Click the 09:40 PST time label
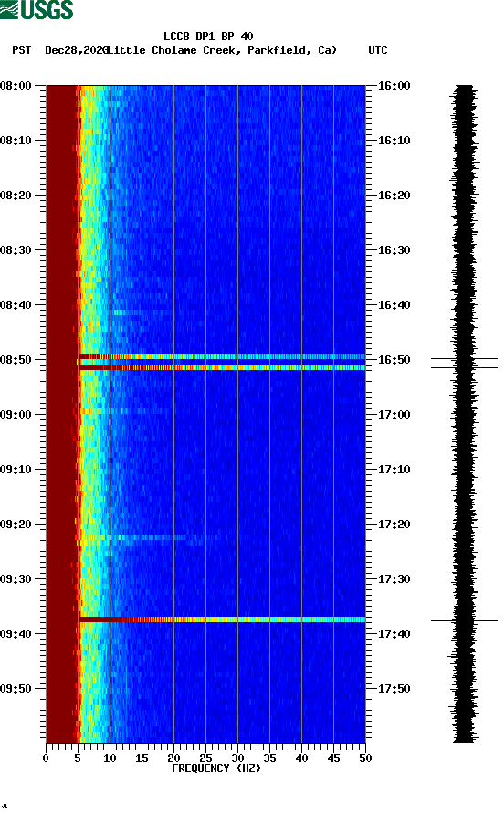504x816 pixels. pos(16,634)
